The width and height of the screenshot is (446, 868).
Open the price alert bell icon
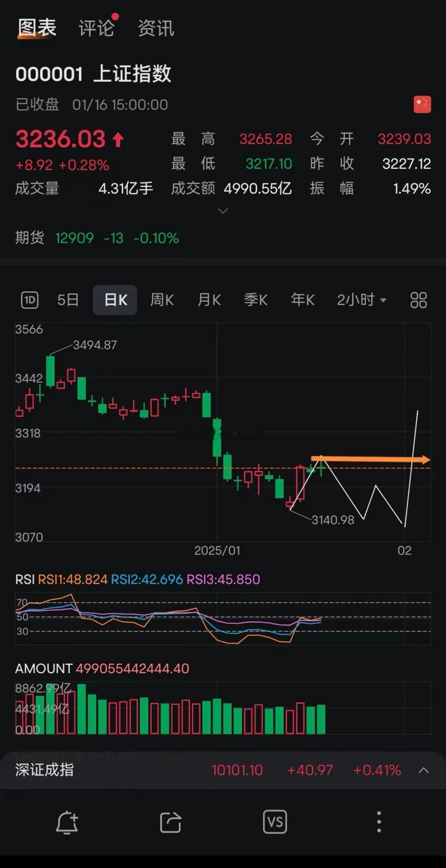pos(67,822)
